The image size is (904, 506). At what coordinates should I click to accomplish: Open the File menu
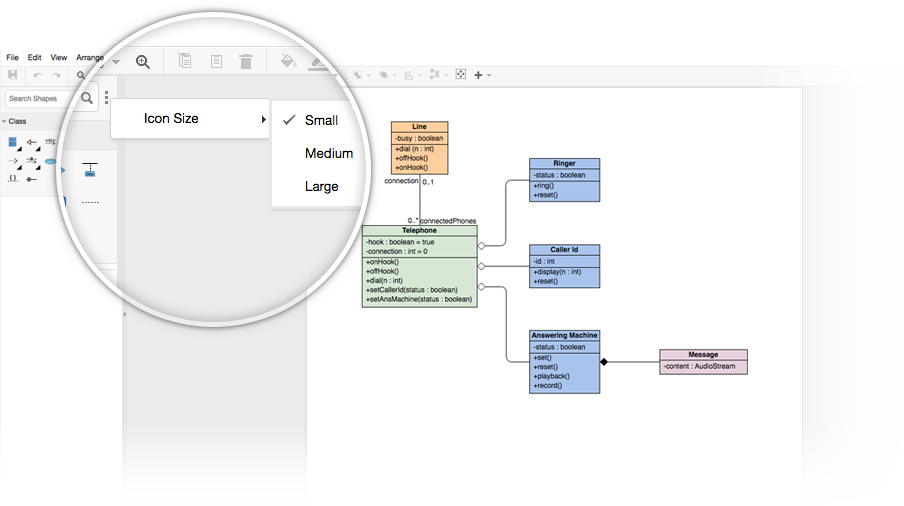click(12, 57)
